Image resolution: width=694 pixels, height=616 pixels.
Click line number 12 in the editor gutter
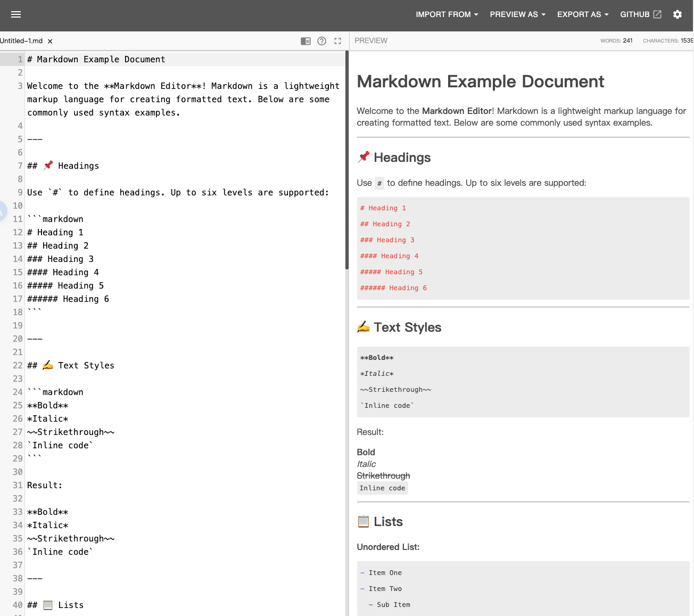(18, 232)
